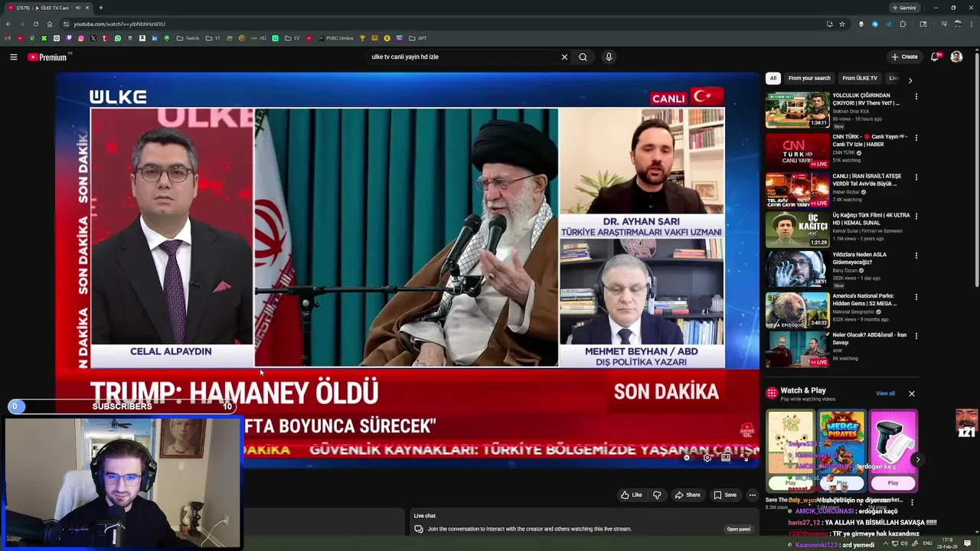Open the 'YOLCULUK ÇIĞIRINDAN ÇIKIYOR' video thumbnail
Viewport: 980px width, 551px height.
[798, 110]
